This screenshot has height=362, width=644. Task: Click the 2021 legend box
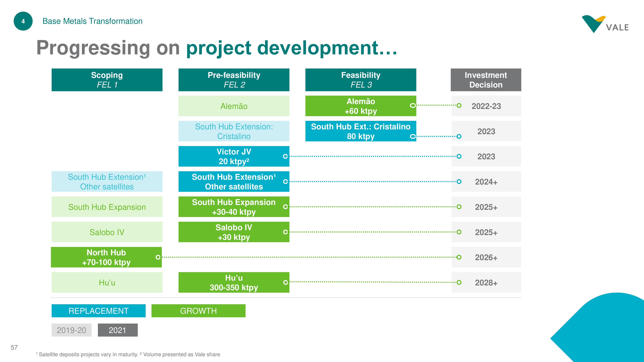[118, 330]
